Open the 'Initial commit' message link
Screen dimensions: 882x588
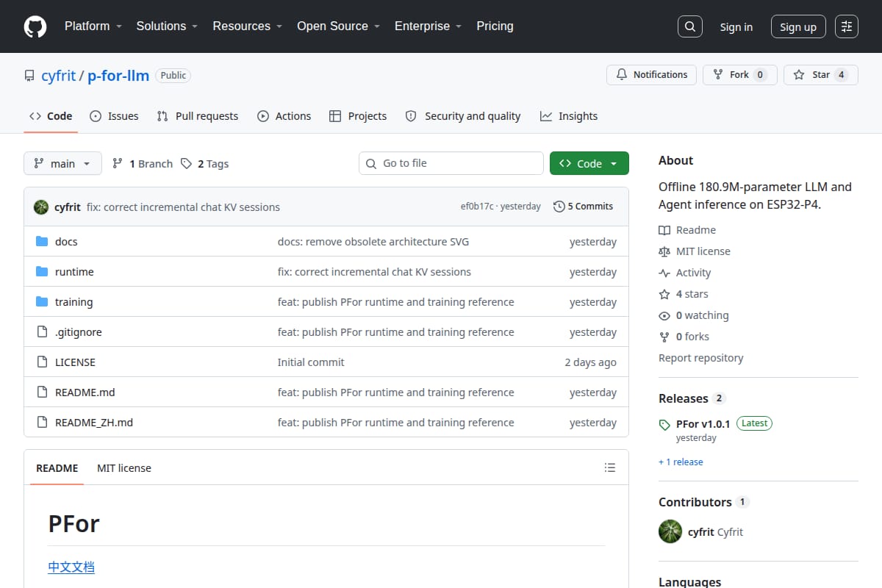[311, 362]
